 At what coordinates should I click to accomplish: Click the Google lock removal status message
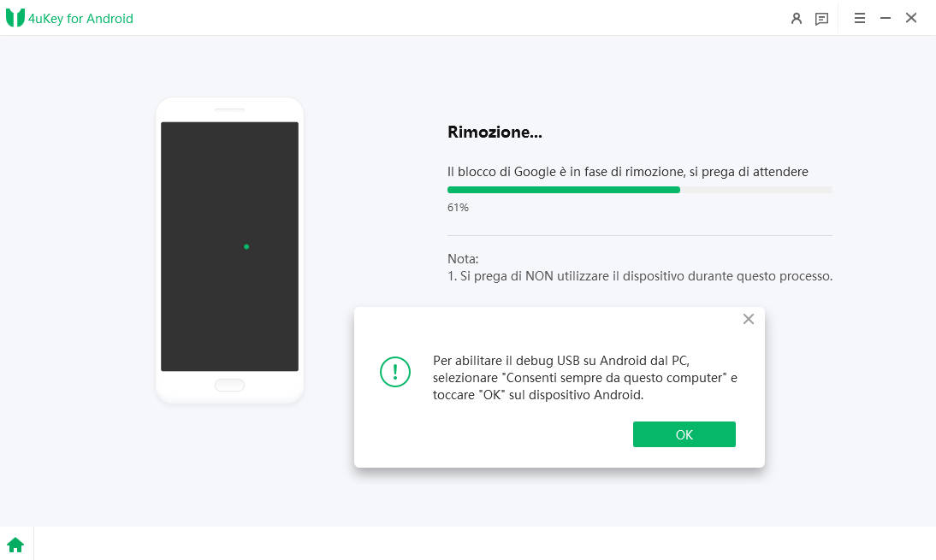point(627,171)
